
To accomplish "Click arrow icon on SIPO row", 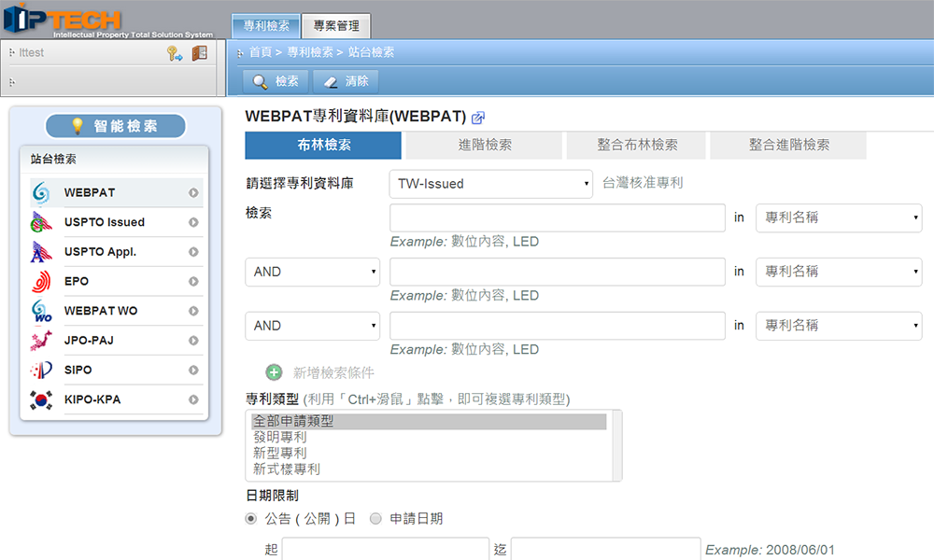I will (x=193, y=371).
